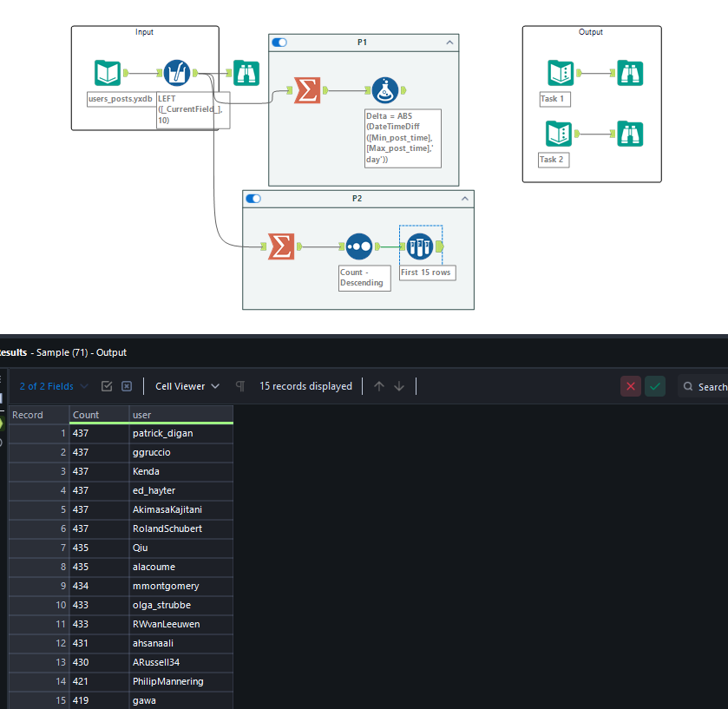This screenshot has height=709, width=728.
Task: Toggle the P1 container enable switch
Action: click(x=280, y=42)
